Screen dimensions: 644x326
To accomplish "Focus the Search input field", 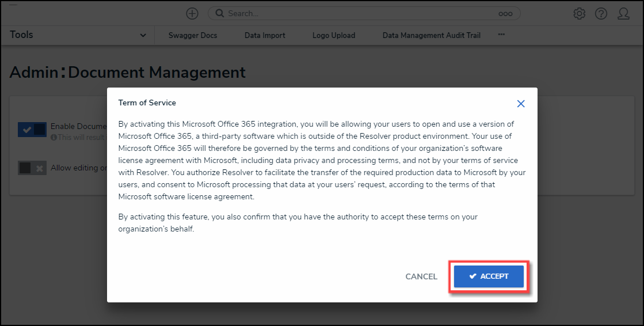I will click(364, 14).
